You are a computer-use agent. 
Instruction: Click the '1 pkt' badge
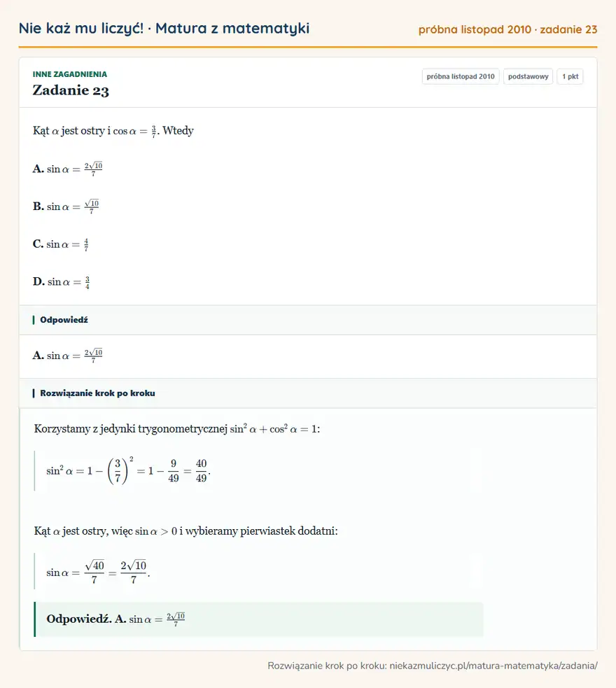pyautogui.click(x=570, y=76)
